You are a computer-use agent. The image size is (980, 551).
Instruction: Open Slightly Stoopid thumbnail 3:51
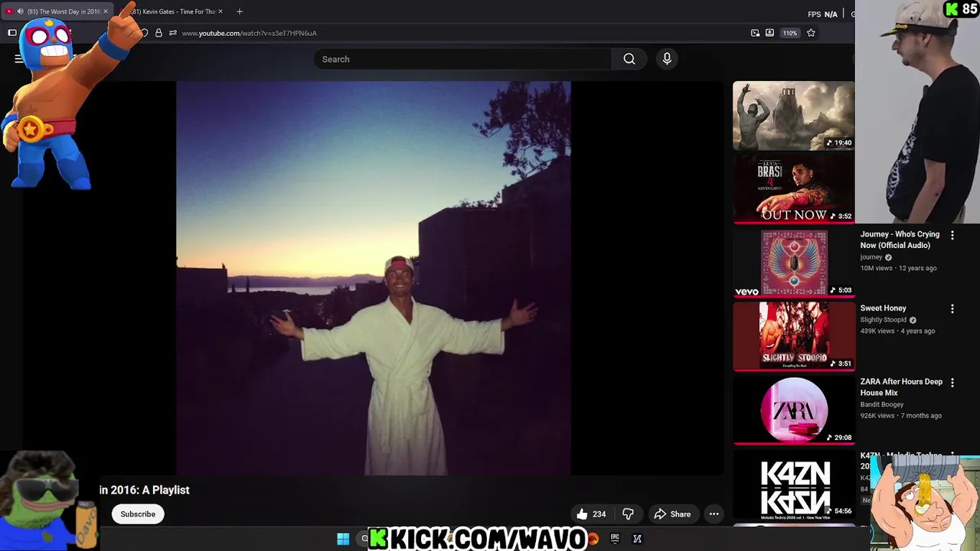point(794,336)
